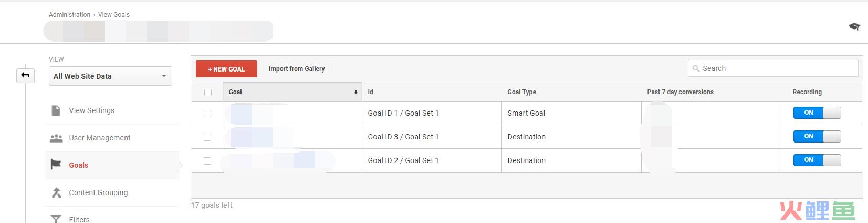Image resolution: width=868 pixels, height=223 pixels.
Task: Toggle recording for Goal ID 3
Action: coord(817,136)
